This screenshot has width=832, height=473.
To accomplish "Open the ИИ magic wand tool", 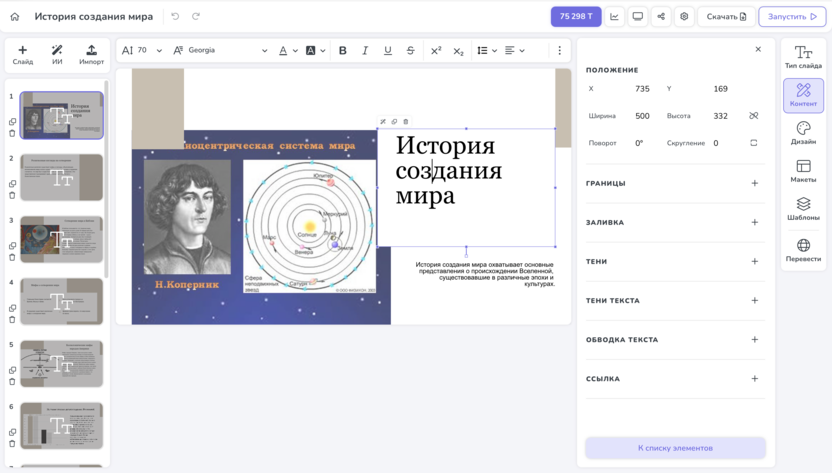I will click(57, 55).
